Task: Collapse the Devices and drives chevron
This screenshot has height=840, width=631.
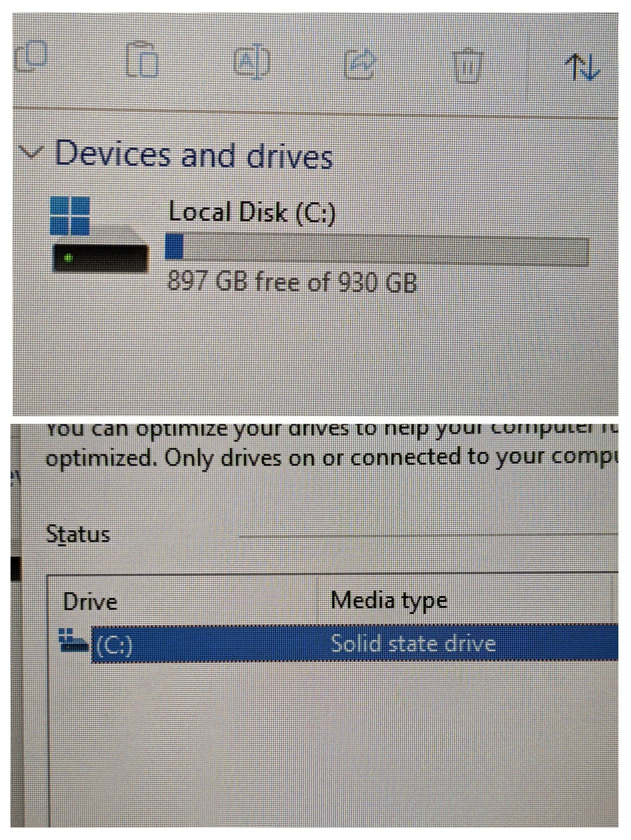Action: [31, 153]
